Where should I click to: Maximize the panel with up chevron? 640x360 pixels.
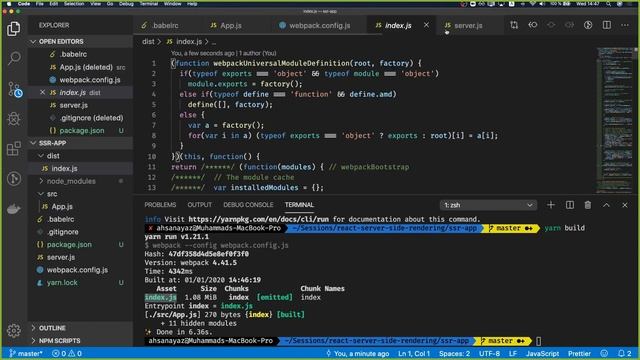[606, 205]
